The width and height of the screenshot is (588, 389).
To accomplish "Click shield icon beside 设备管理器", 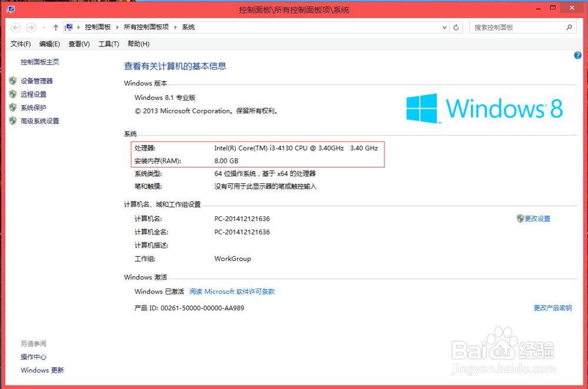I will click(13, 81).
